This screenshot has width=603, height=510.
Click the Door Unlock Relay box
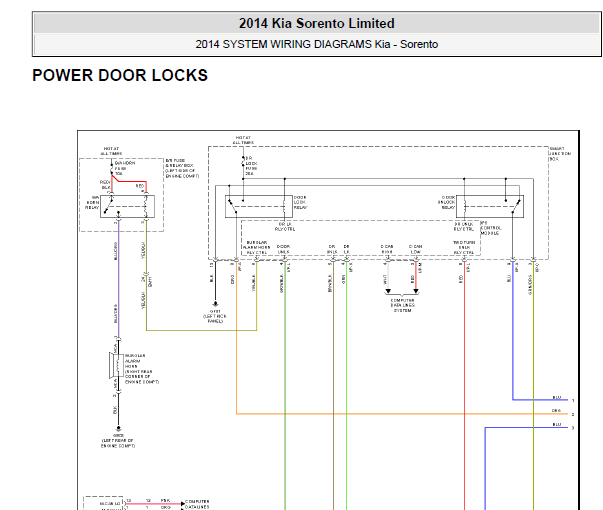(x=490, y=207)
